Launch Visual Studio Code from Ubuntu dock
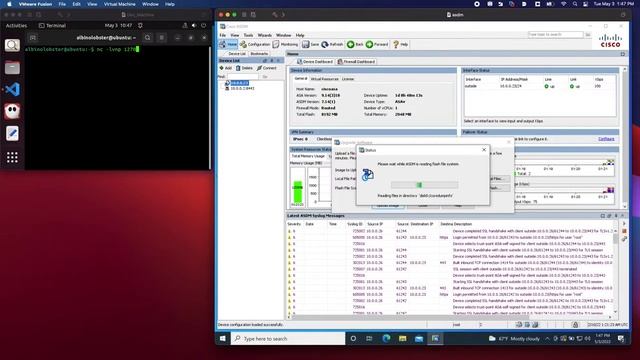Screen dimensions: 640x360 pos(12,89)
